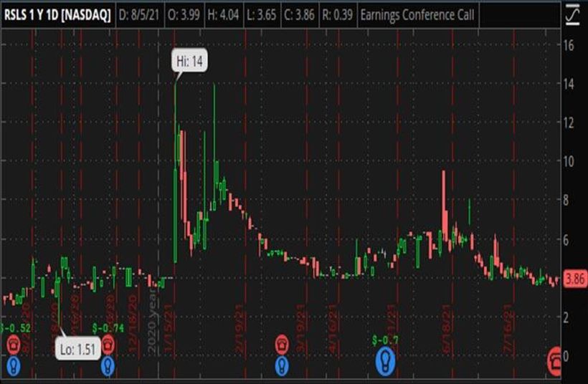Viewport: 588px width, 384px height.
Task: Click the red phone icon below $-0.74
Action: [108, 346]
